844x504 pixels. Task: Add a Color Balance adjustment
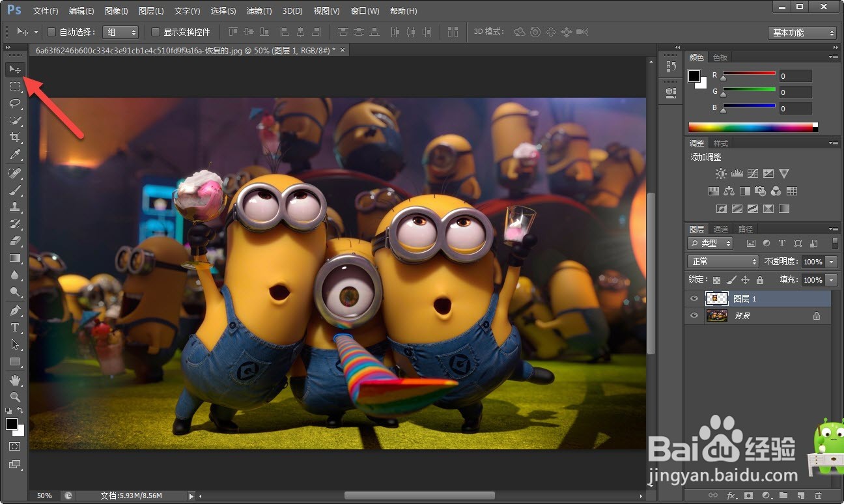[x=729, y=191]
